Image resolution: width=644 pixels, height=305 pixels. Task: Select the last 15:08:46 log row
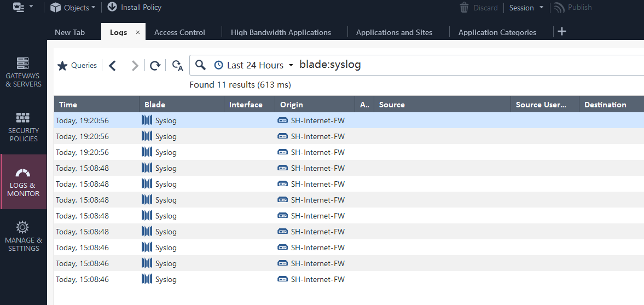[349, 279]
